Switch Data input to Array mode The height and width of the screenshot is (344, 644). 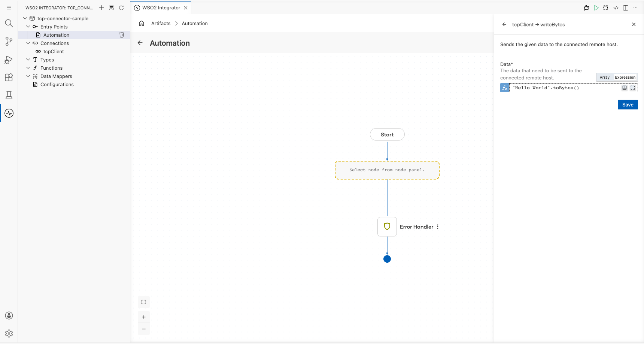605,77
